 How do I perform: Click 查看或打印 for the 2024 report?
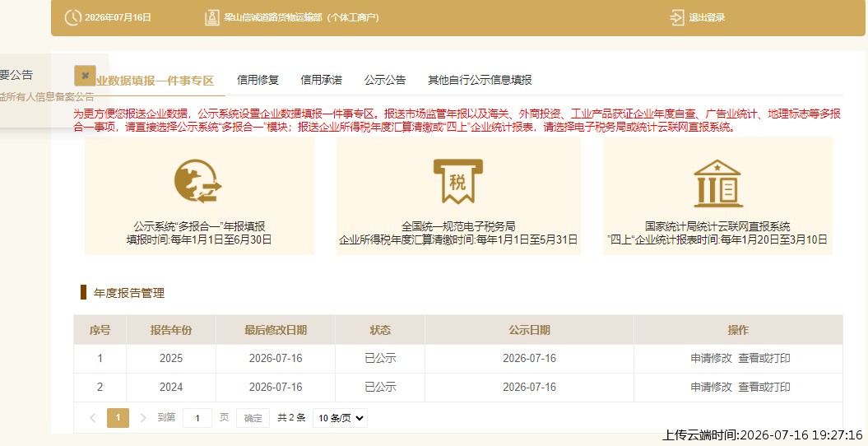[764, 387]
